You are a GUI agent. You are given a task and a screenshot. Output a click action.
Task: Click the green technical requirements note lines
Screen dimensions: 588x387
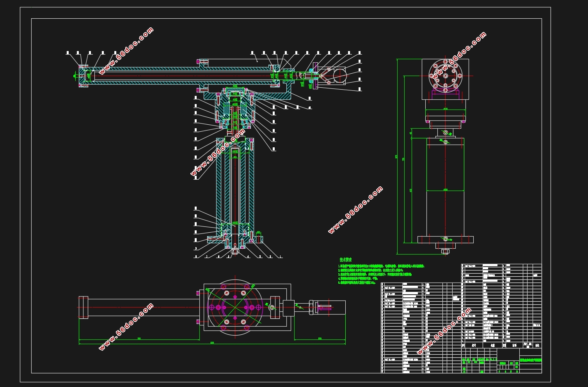[x=381, y=274]
